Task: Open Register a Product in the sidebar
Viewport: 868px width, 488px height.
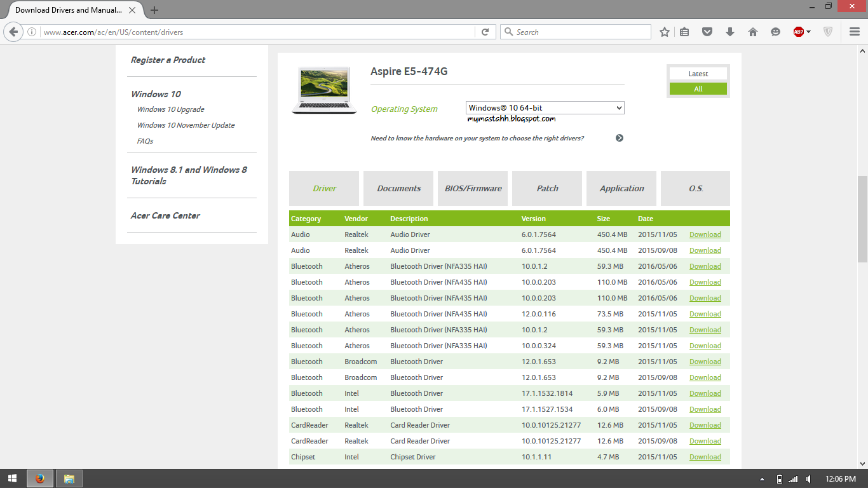Action: [168, 60]
